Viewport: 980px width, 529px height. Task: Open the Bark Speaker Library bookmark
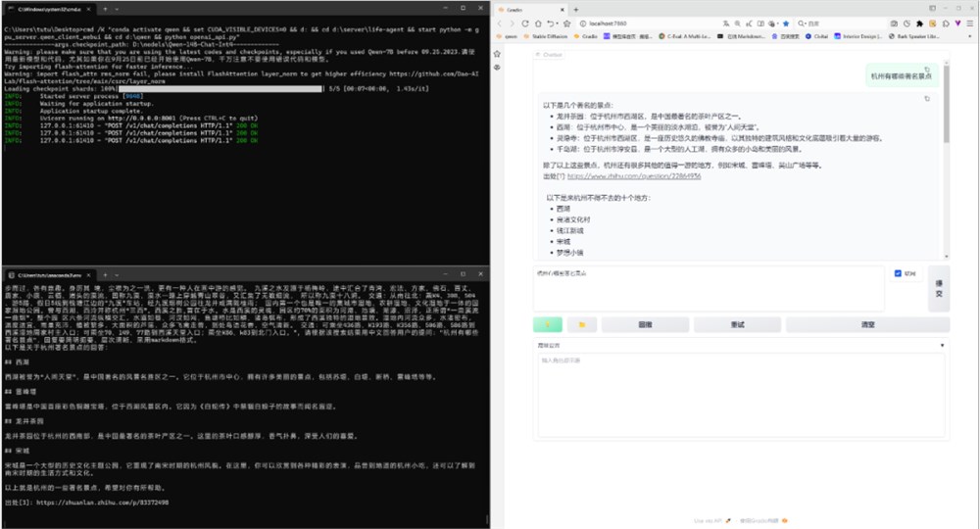pyautogui.click(x=913, y=36)
